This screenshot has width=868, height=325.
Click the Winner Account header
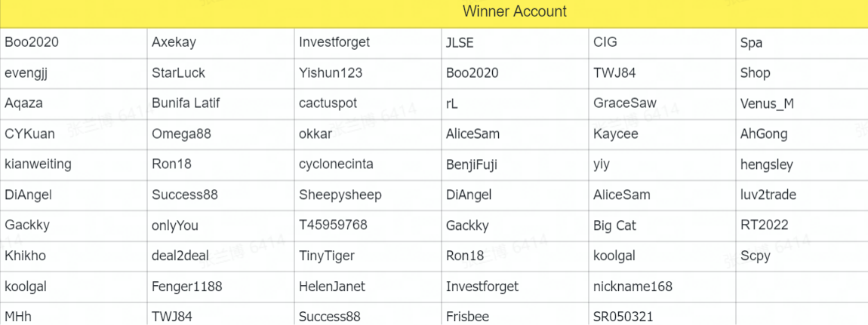[514, 11]
